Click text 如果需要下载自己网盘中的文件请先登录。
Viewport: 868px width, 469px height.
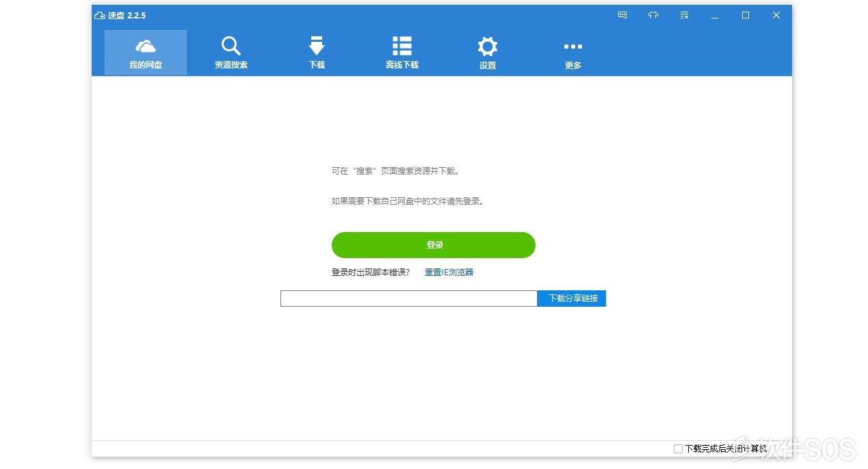point(409,201)
